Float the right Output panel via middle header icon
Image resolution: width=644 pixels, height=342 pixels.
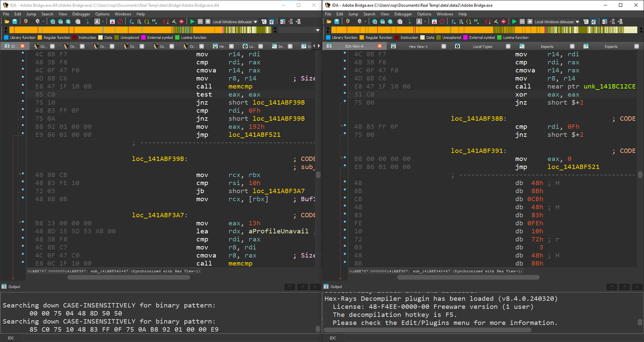coord(624,287)
